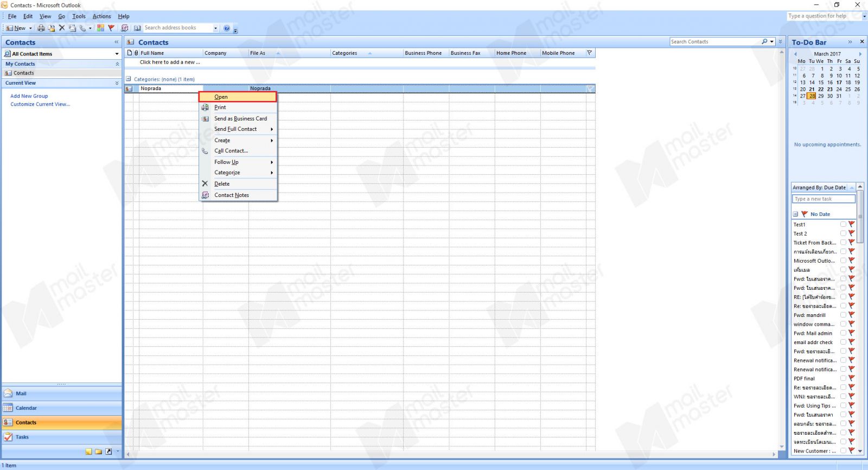Image resolution: width=868 pixels, height=470 pixels.
Task: Click the Categorize colored squares icon
Action: tap(100, 28)
